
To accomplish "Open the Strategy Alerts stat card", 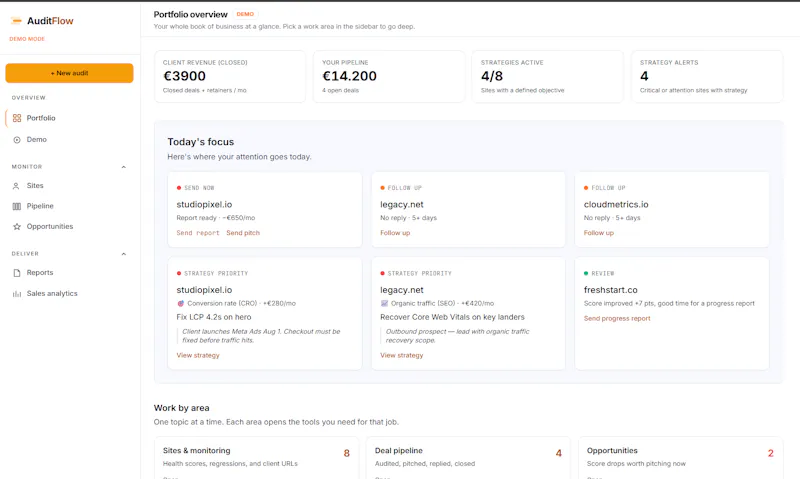I will click(x=707, y=77).
